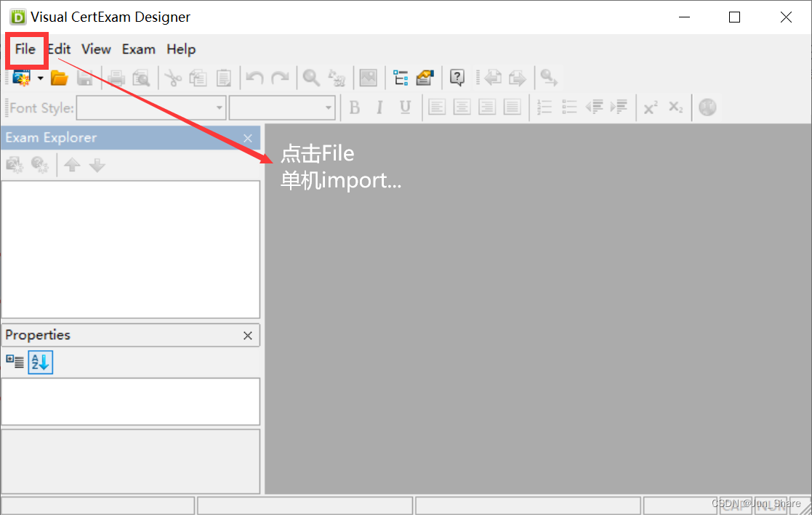Click the font color round icon
Screen dimensions: 812x515
[x=707, y=108]
